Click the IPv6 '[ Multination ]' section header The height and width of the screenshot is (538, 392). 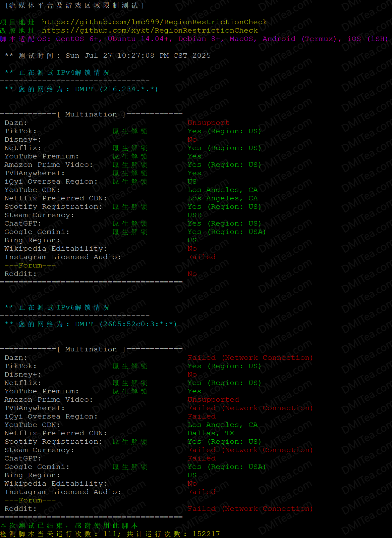pos(91,349)
